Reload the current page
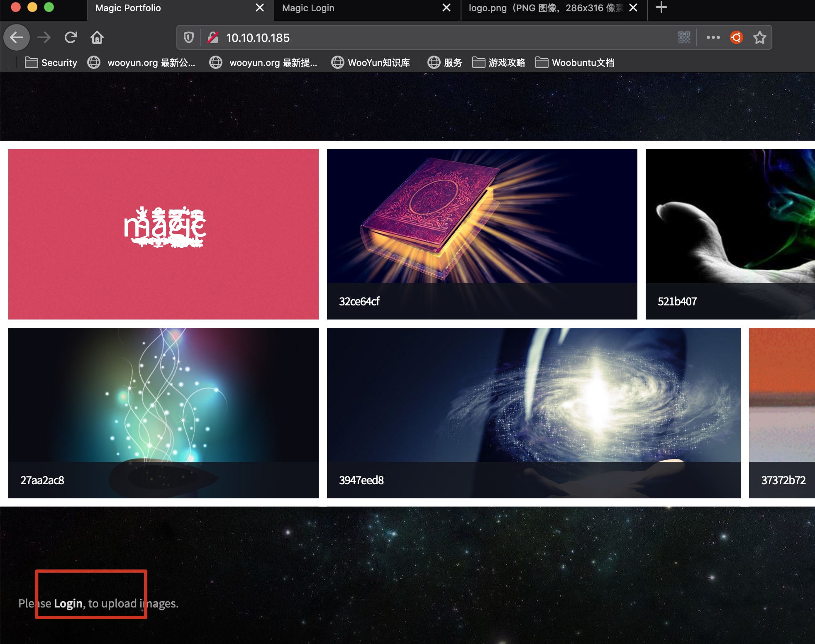This screenshot has height=644, width=815. (71, 38)
